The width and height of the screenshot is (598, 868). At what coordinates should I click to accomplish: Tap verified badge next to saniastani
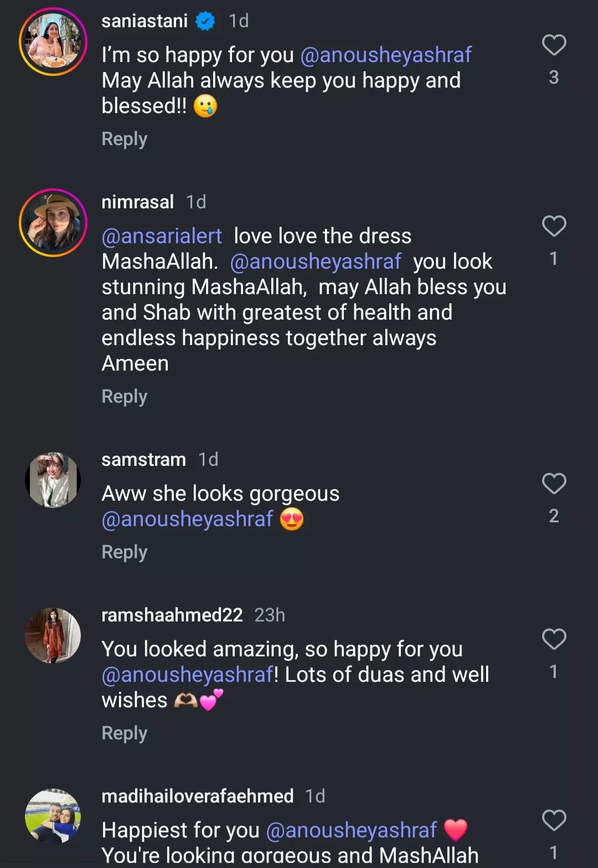(x=205, y=21)
